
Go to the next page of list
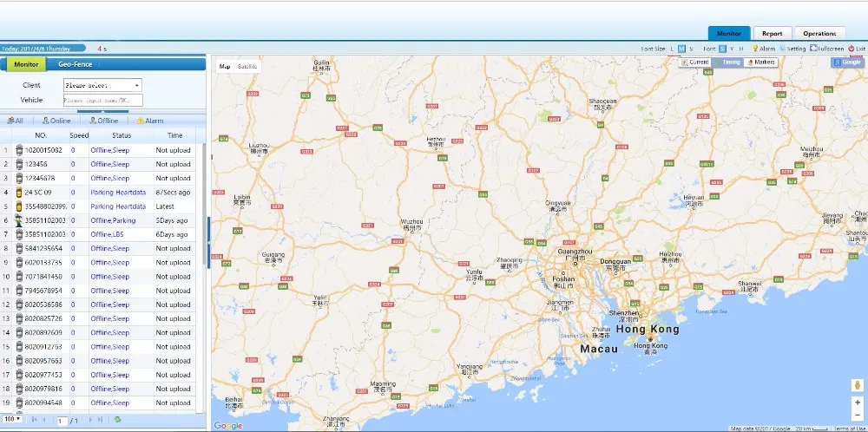(91, 420)
